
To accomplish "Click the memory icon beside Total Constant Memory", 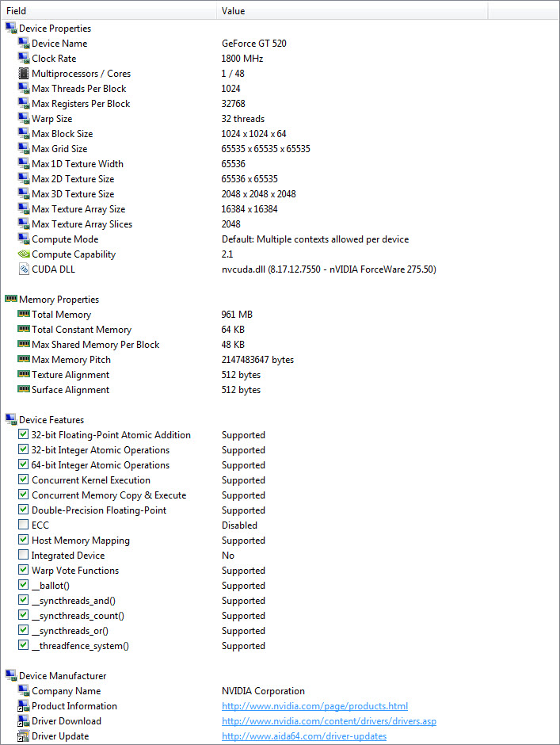I will click(x=24, y=329).
